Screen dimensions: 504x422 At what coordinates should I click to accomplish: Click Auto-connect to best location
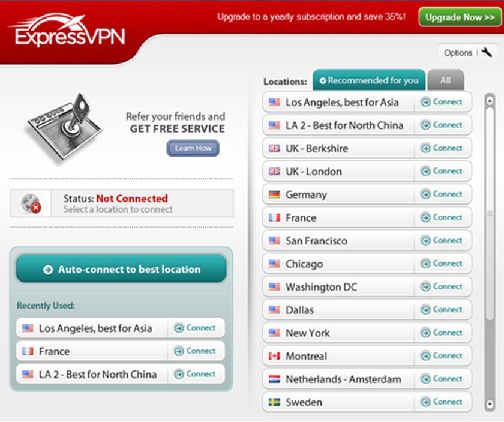pyautogui.click(x=121, y=269)
